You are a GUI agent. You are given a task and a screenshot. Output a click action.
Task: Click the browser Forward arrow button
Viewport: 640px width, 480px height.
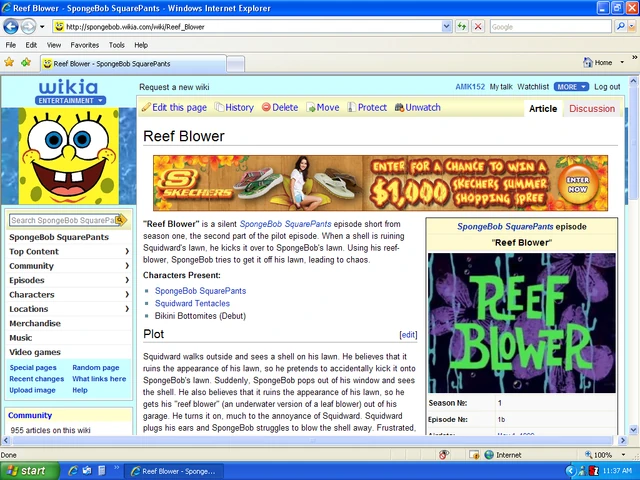point(28,27)
